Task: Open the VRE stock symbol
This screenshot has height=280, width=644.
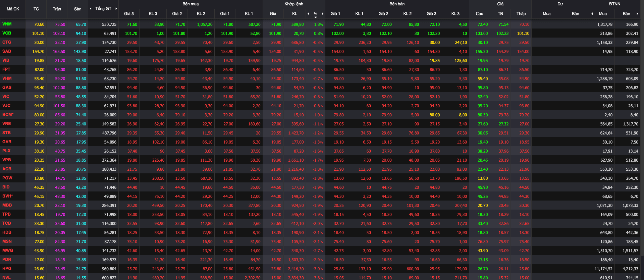Action: 7,124
